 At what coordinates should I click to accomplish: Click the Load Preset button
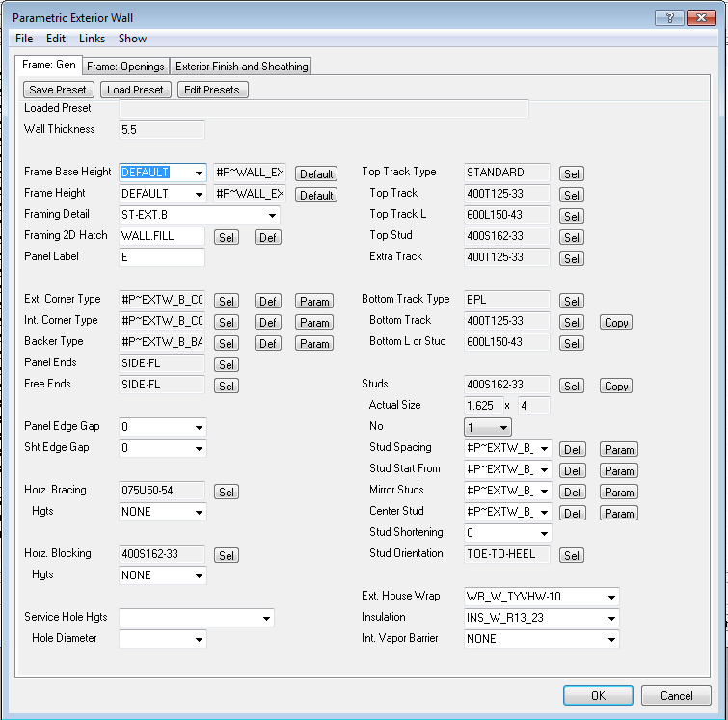click(x=135, y=90)
